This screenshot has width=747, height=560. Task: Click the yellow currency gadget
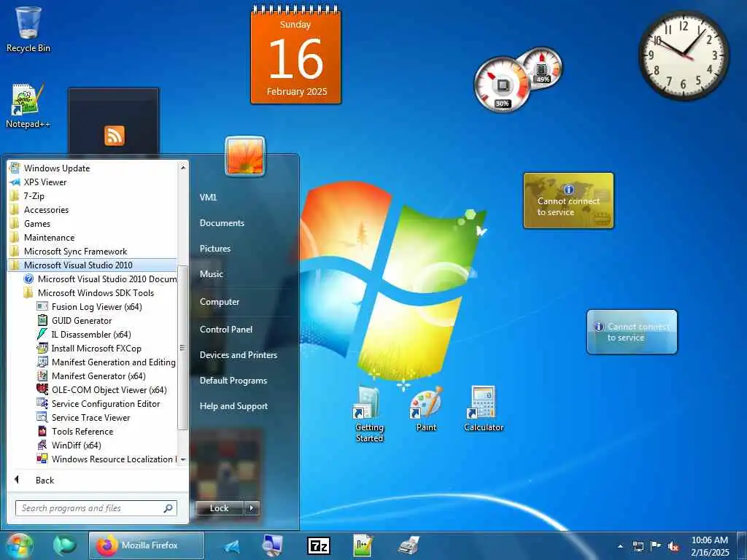point(568,201)
